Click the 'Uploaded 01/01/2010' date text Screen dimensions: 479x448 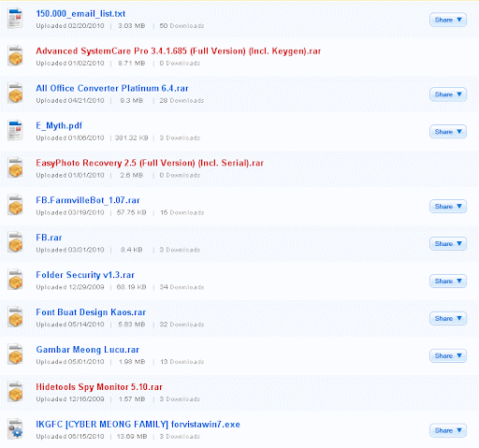coord(70,175)
